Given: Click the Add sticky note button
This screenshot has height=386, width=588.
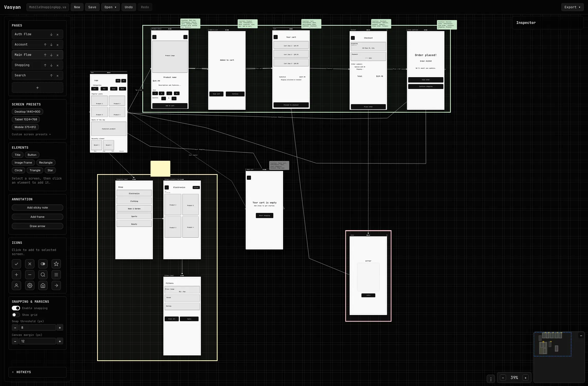Looking at the screenshot, I should pyautogui.click(x=37, y=207).
